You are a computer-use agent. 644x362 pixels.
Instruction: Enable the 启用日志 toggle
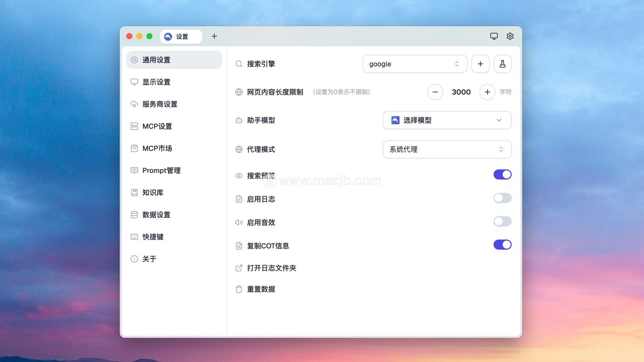[502, 198]
